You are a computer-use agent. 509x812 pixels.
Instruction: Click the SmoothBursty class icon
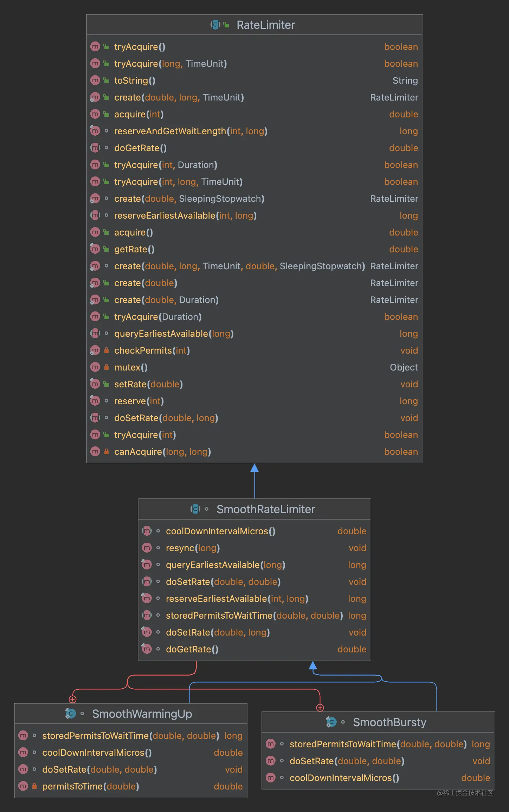pyautogui.click(x=331, y=722)
